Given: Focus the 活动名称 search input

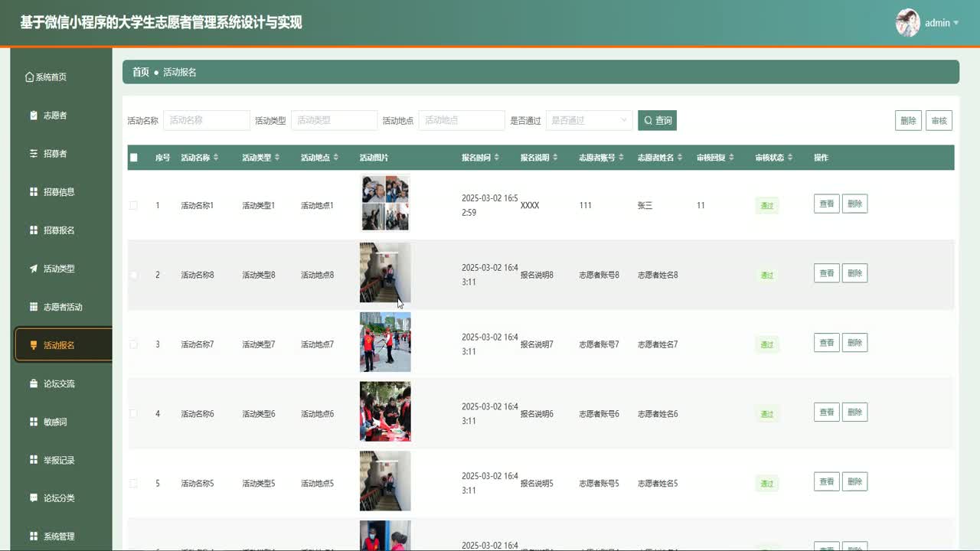Looking at the screenshot, I should tap(207, 120).
